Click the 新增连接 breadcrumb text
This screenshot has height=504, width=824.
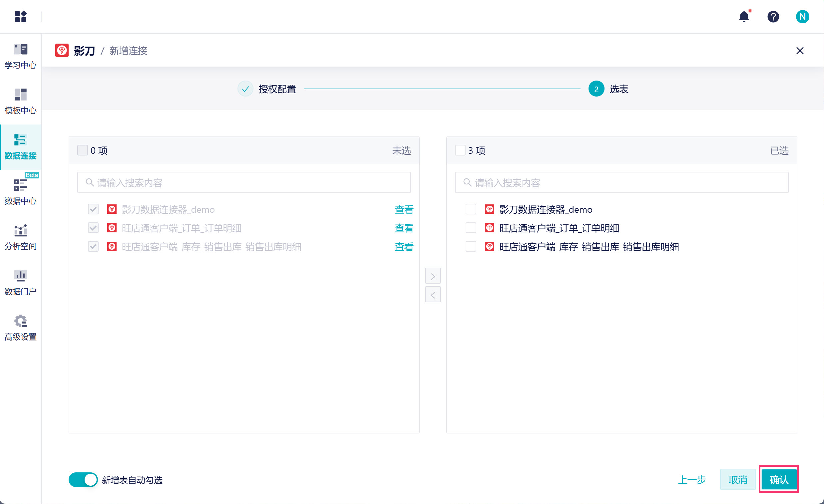tap(129, 51)
